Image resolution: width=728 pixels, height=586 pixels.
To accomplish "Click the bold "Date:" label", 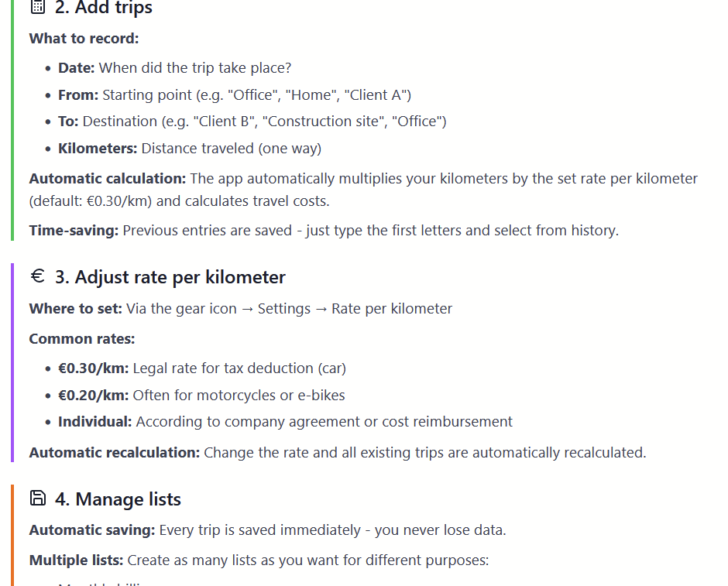I will pyautogui.click(x=76, y=68).
